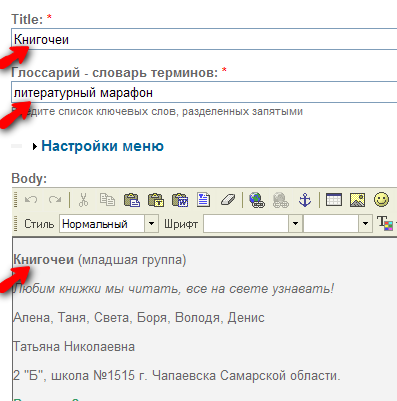This screenshot has width=397, height=401.
Task: Open the text color picker icon
Action: pyautogui.click(x=385, y=223)
